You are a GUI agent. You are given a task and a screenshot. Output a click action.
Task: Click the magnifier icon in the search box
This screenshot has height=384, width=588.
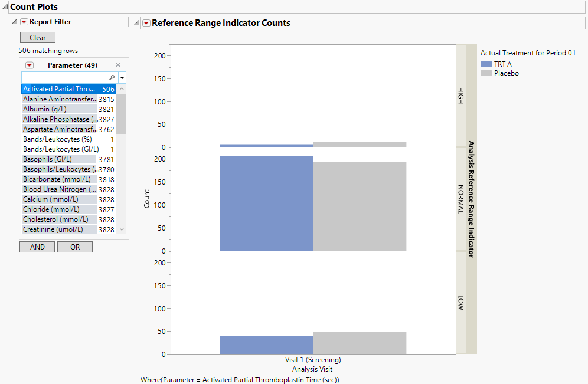tap(112, 78)
